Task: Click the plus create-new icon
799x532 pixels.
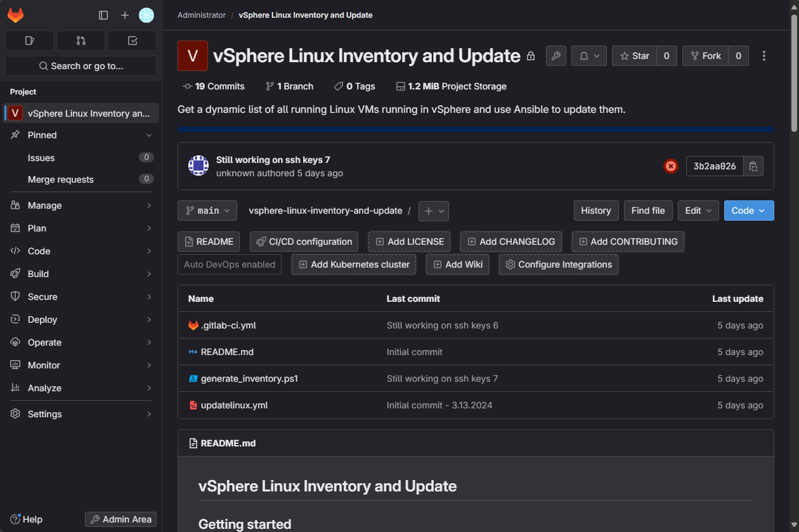Action: tap(125, 15)
